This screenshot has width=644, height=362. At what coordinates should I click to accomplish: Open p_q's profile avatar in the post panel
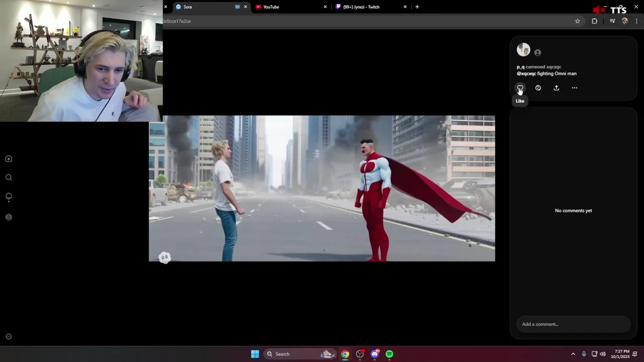[523, 50]
